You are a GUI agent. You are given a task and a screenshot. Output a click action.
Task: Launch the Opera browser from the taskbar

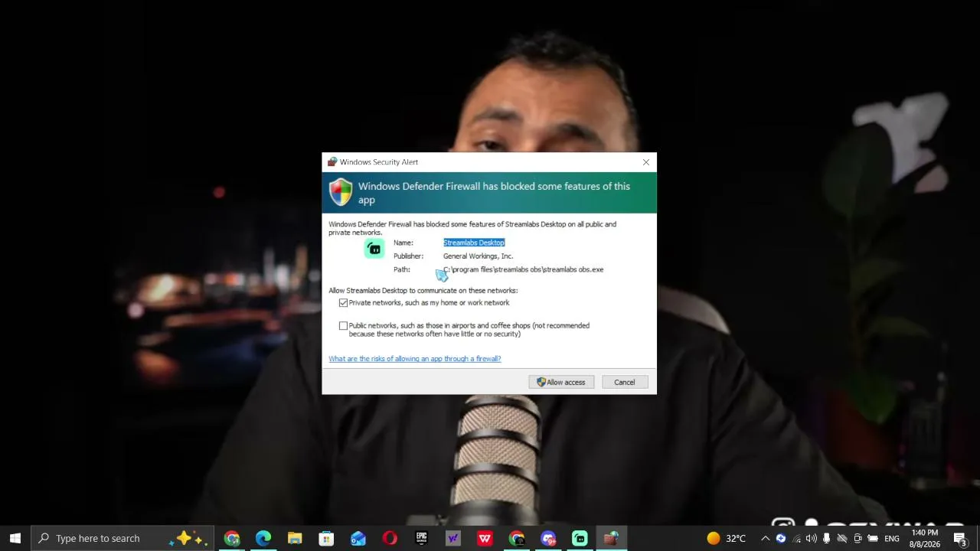(x=390, y=538)
